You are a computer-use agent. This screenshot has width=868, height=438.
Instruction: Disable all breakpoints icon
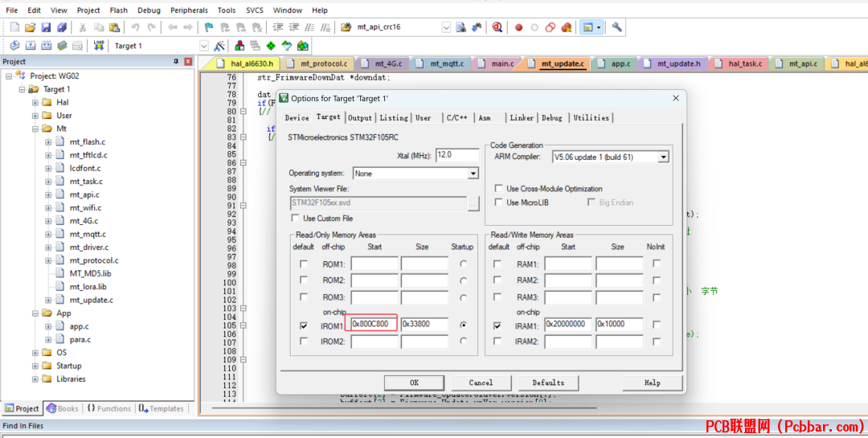point(550,27)
